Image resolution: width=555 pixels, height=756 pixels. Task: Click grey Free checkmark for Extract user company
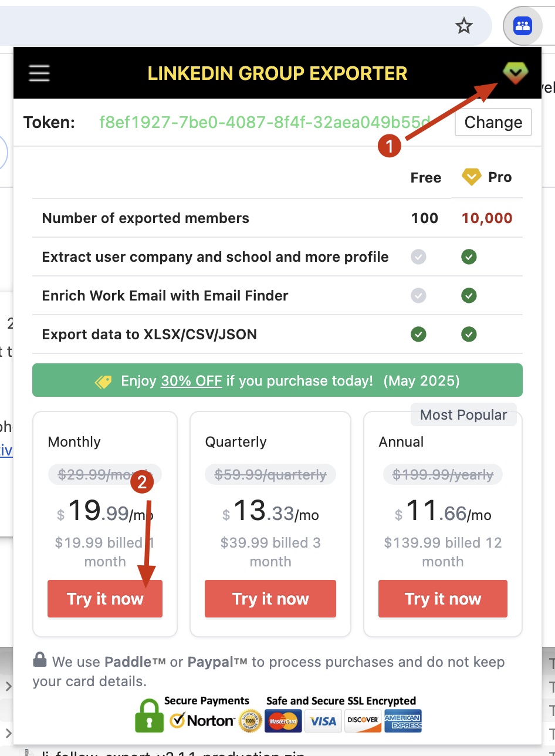point(418,257)
